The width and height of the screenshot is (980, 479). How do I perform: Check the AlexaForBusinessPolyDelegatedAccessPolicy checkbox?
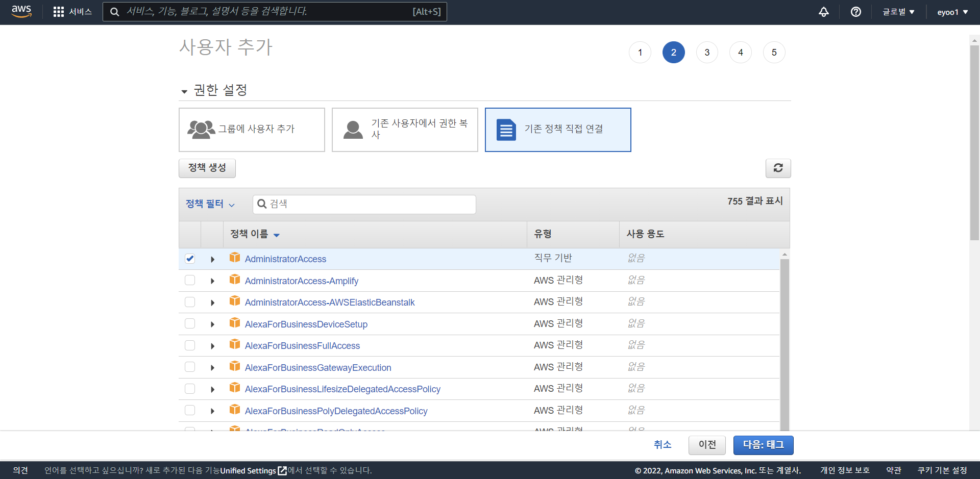(x=190, y=410)
